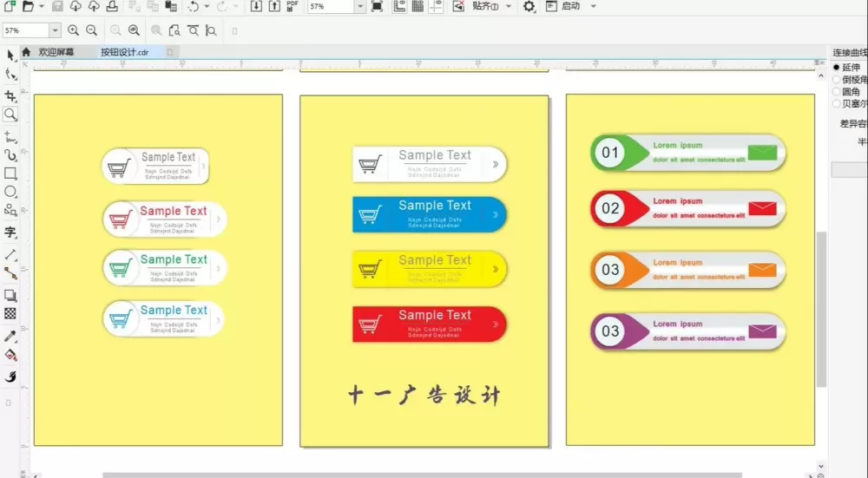The width and height of the screenshot is (868, 478).
Task: Select the Drop Shadow tool
Action: coord(10,295)
